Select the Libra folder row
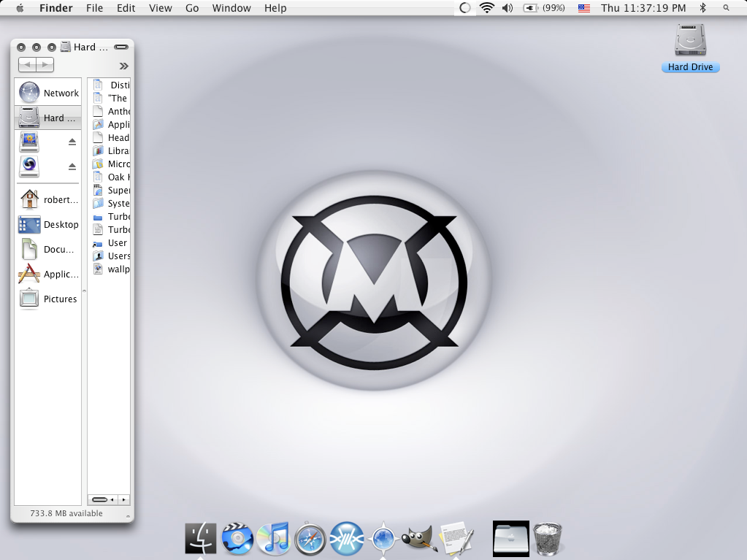 110,150
